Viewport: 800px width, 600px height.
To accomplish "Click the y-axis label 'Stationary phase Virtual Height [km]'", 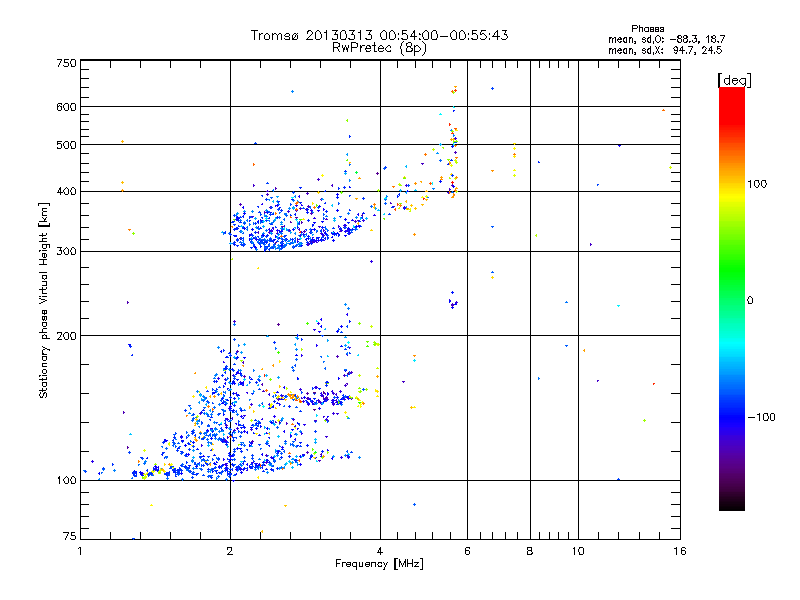I will click(x=43, y=300).
